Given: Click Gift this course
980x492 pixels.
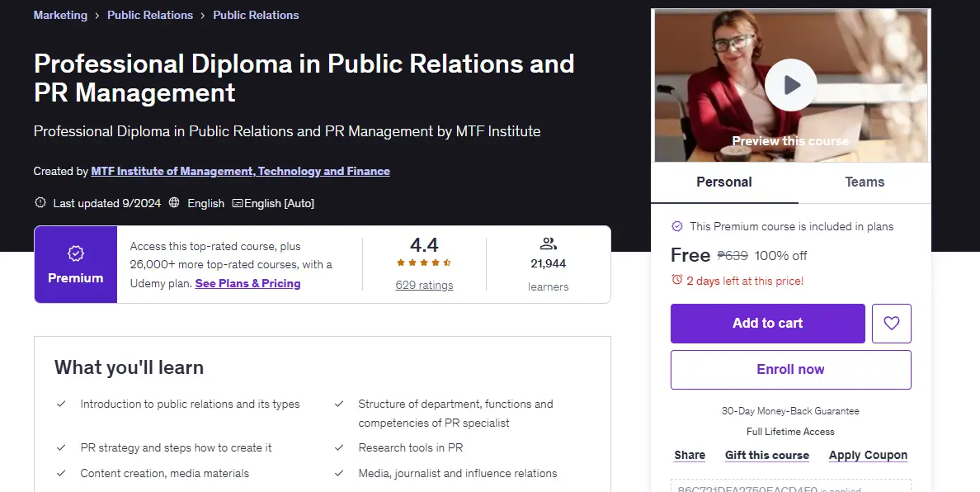Looking at the screenshot, I should tap(767, 455).
